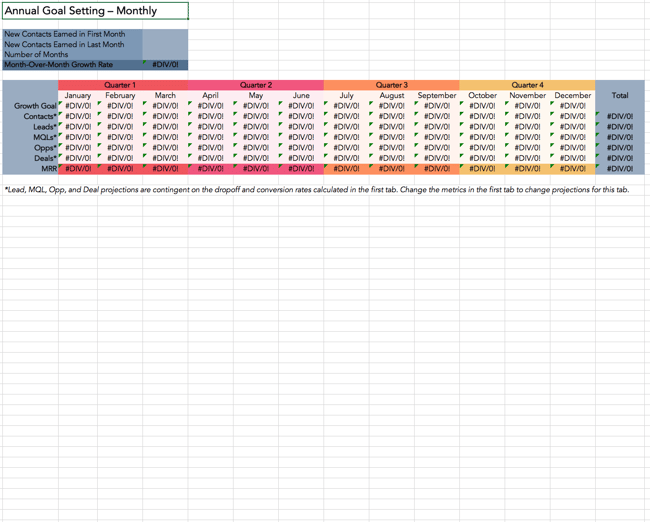Click the Quarter 1 header
The image size is (650, 522).
(123, 85)
